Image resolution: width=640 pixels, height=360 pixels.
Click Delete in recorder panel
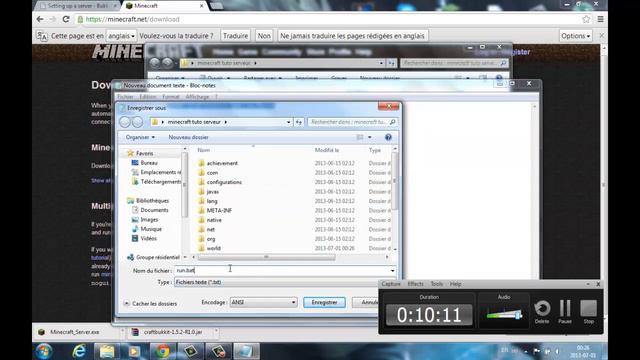tap(542, 312)
